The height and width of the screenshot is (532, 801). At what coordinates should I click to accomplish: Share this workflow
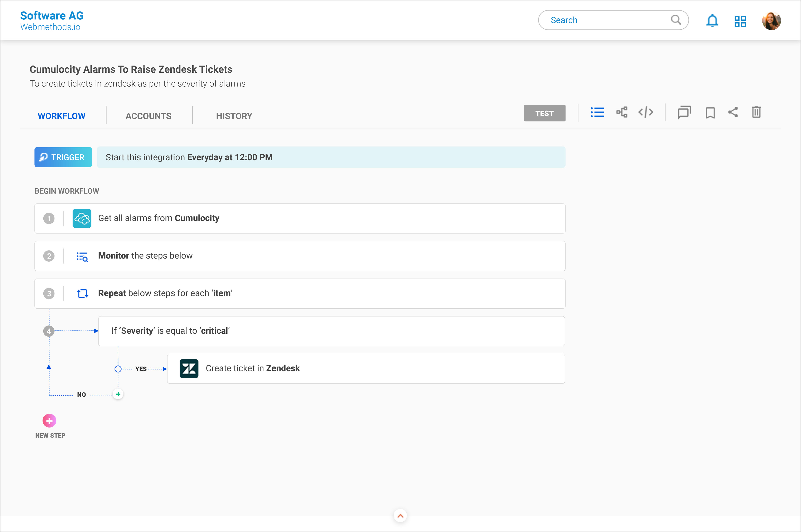[x=733, y=112]
